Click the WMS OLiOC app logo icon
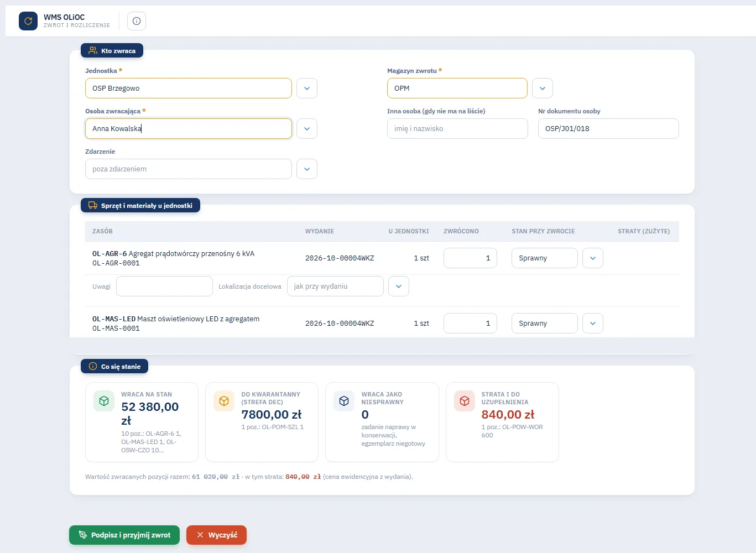The height and width of the screenshot is (553, 756). click(x=28, y=21)
